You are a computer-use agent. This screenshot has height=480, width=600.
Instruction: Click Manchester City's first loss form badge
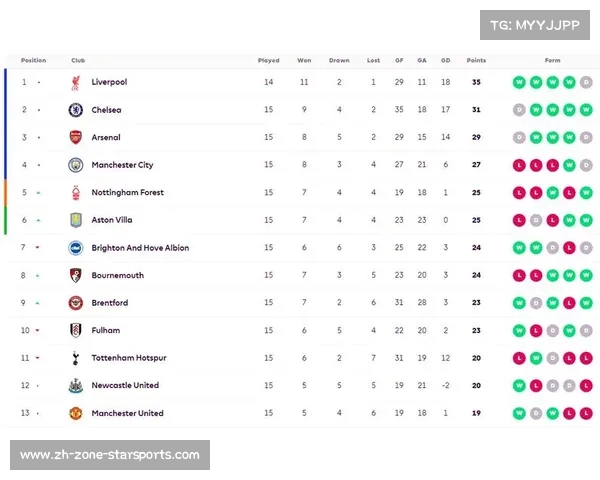[519, 165]
